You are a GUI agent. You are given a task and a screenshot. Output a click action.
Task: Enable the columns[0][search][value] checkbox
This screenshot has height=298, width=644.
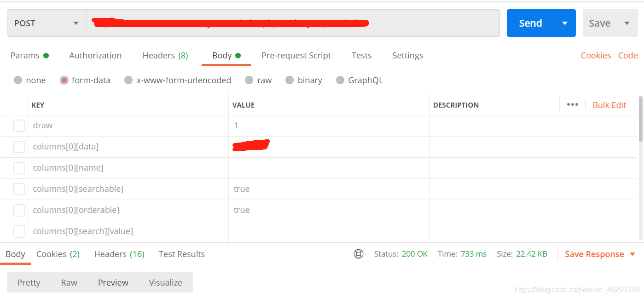point(19,231)
